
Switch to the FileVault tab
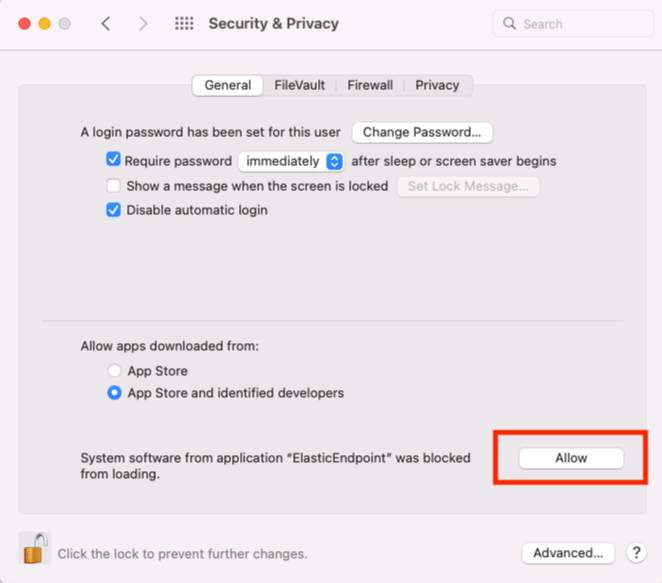click(300, 85)
